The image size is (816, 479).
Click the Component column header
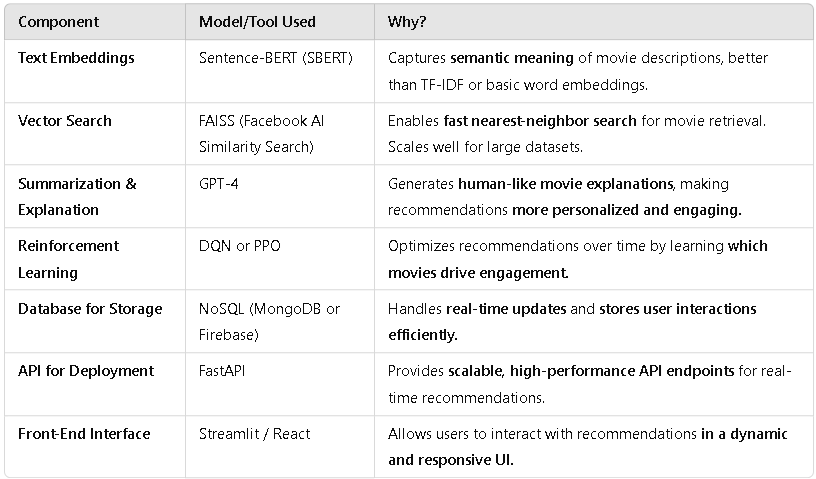pos(58,22)
